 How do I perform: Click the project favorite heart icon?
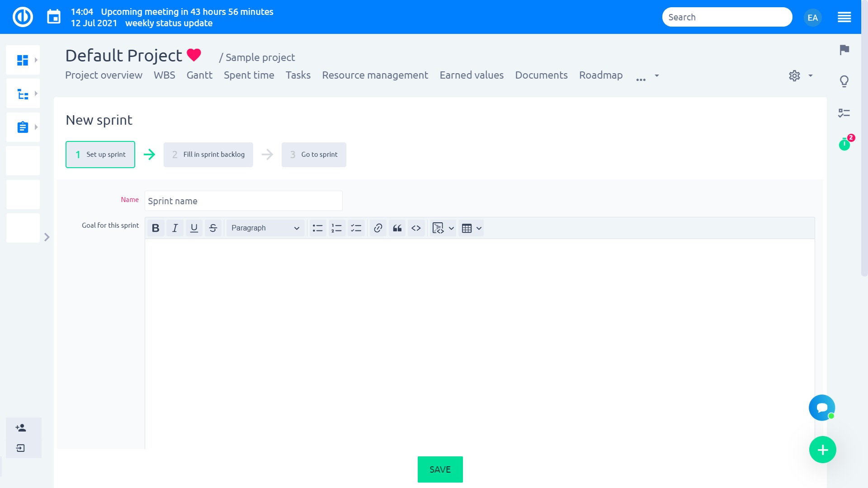coord(194,55)
